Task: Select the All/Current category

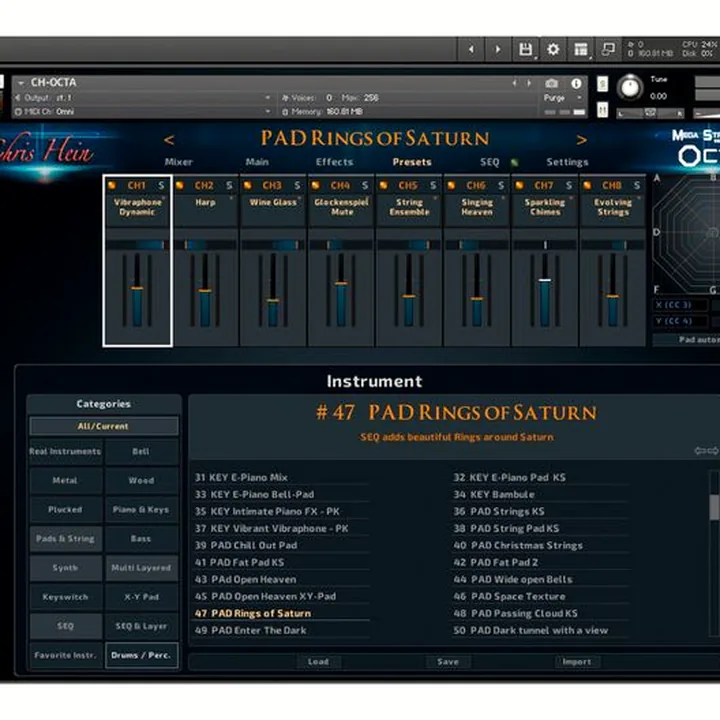Action: click(103, 426)
